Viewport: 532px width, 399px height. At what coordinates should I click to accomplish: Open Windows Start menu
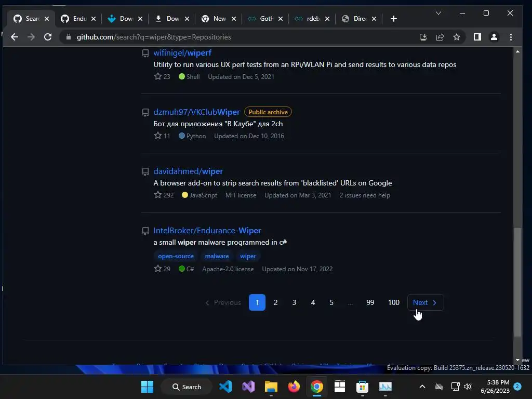point(147,387)
